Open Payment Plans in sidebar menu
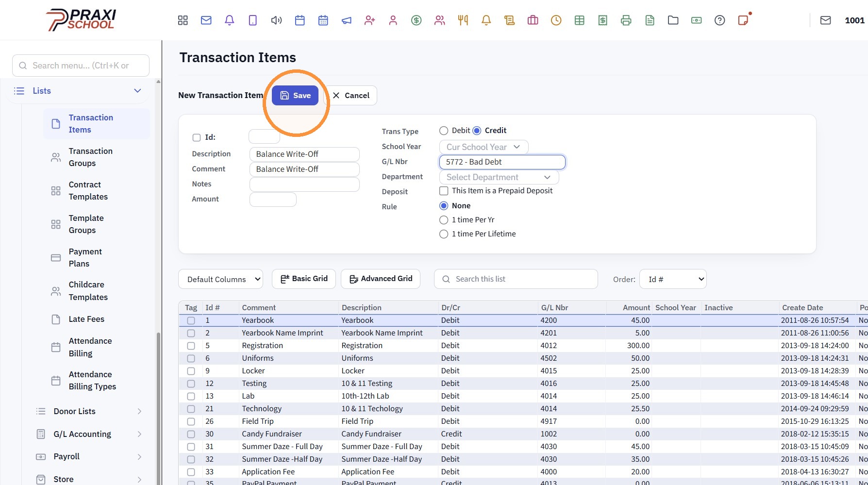868x485 pixels. (85, 258)
